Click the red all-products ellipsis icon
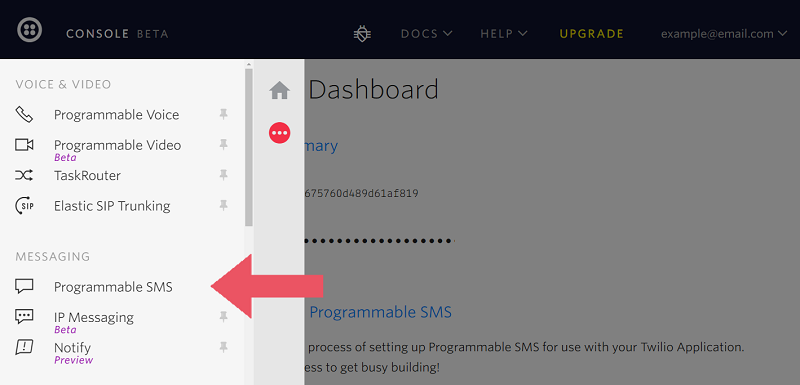This screenshot has height=385, width=800. [x=280, y=133]
